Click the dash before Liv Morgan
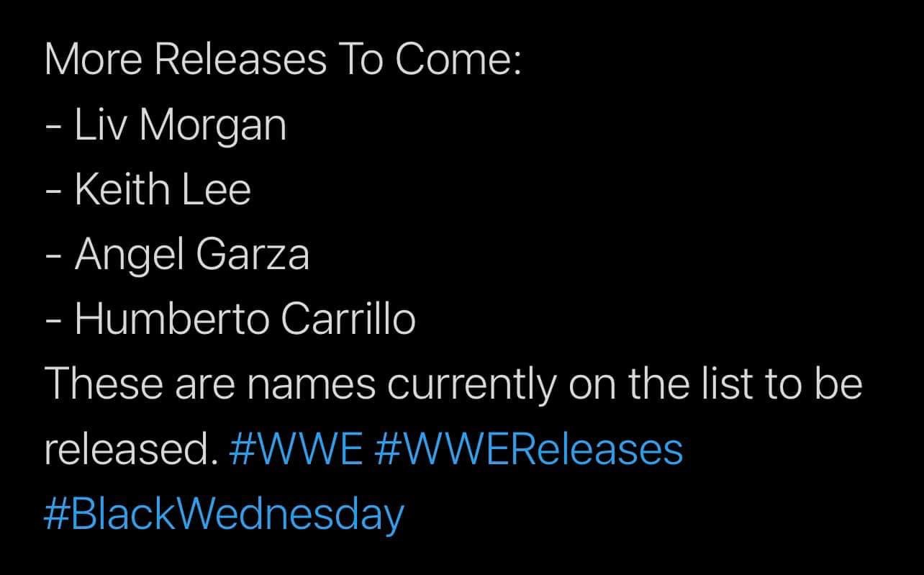Screen dimensions: 924x575 tap(53, 127)
